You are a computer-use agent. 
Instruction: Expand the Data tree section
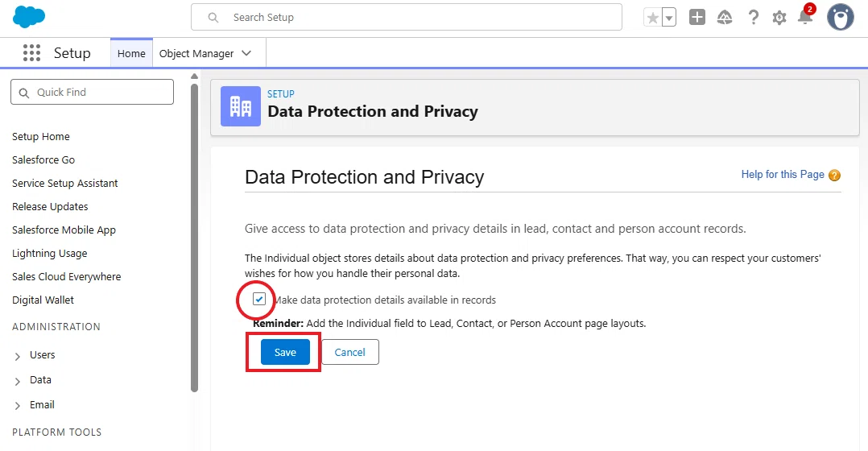pyautogui.click(x=17, y=381)
